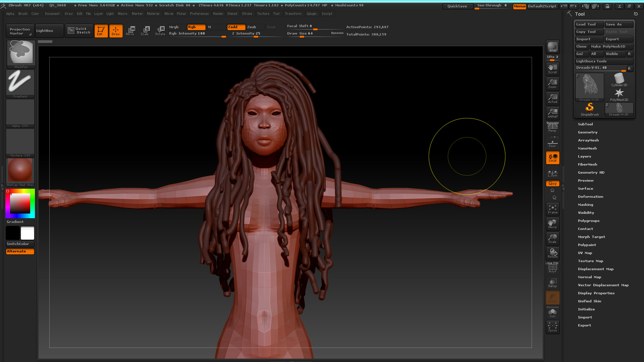Viewport: 644px width, 362px height.
Task: Click the BPR render icon
Action: pyautogui.click(x=552, y=47)
